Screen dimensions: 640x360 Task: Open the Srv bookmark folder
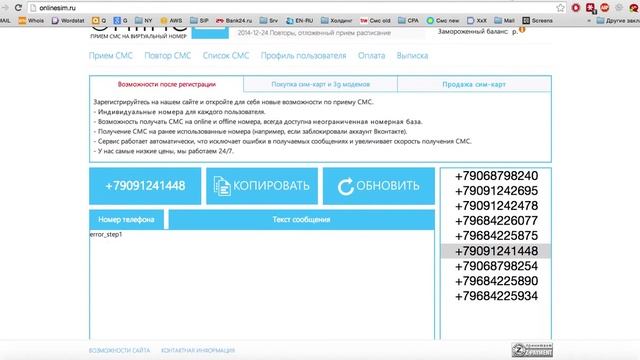tap(269, 20)
